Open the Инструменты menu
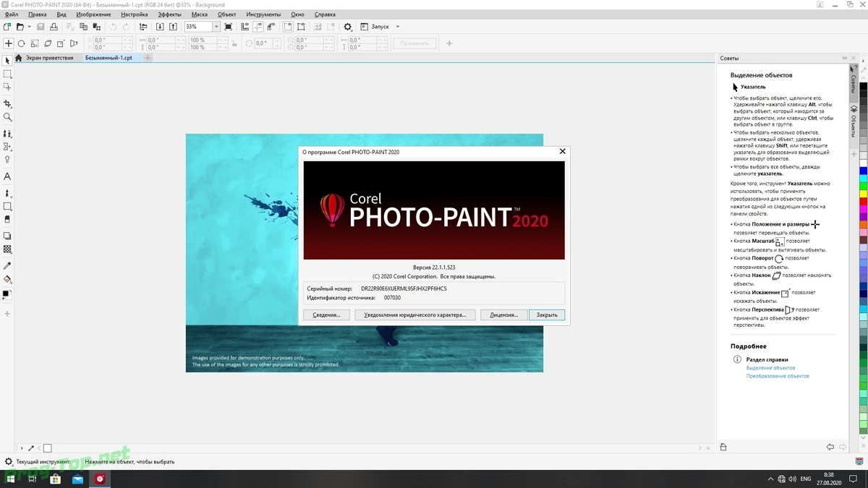The width and height of the screenshot is (868, 488). [263, 14]
